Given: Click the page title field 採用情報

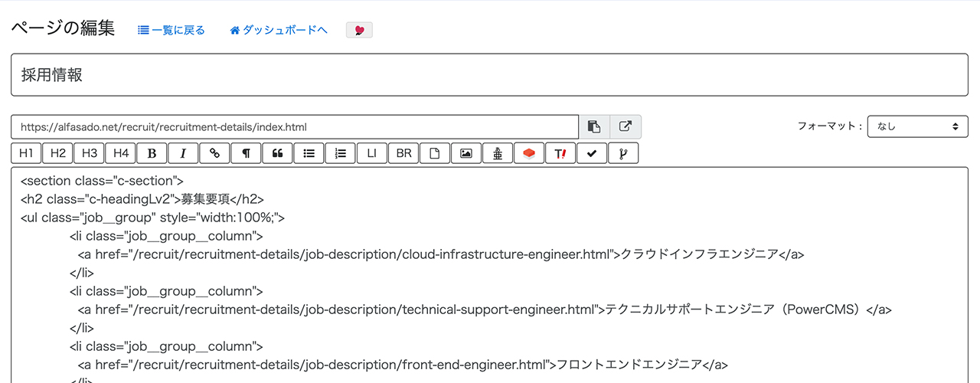Looking at the screenshot, I should 490,74.
